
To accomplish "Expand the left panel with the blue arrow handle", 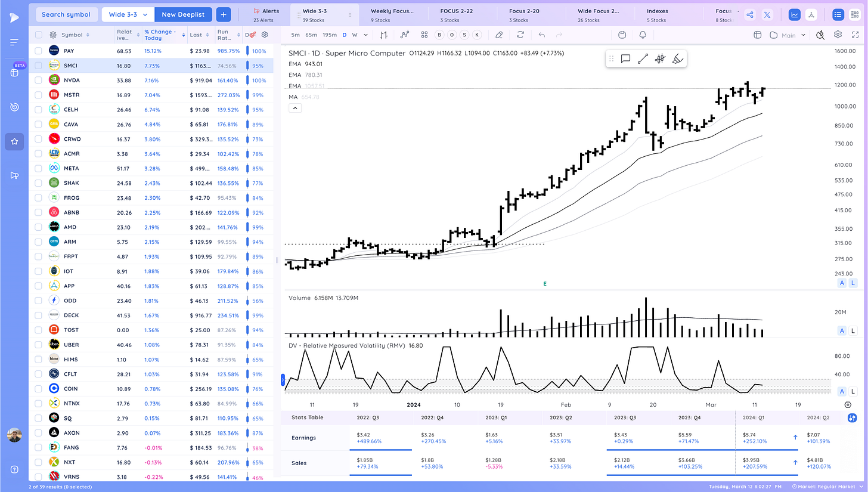I will (283, 379).
